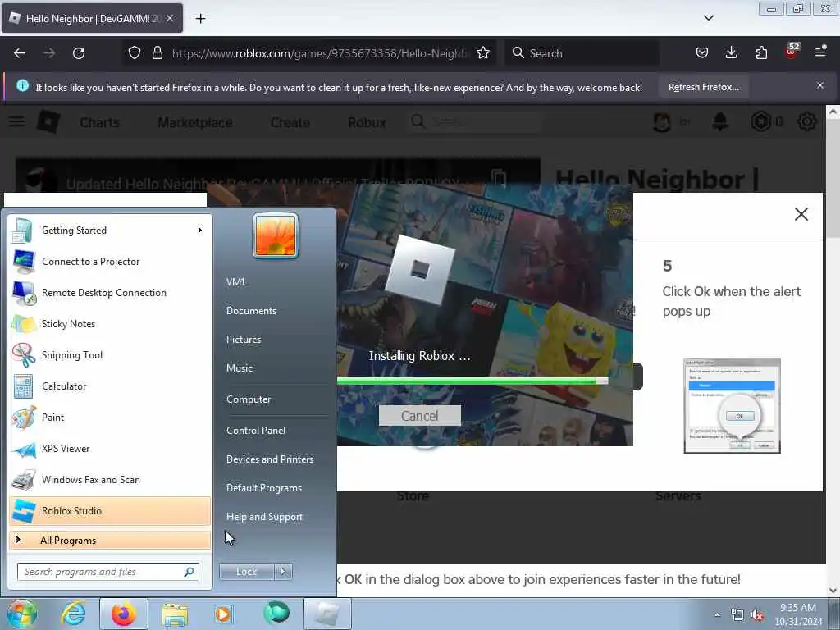
Task: Open File Explorer from taskbar
Action: click(175, 614)
